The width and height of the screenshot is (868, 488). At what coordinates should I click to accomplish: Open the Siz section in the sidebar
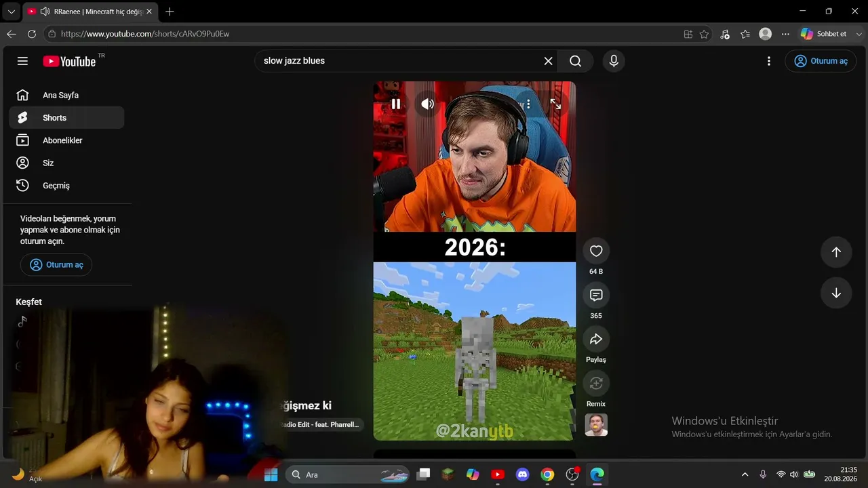[66, 163]
